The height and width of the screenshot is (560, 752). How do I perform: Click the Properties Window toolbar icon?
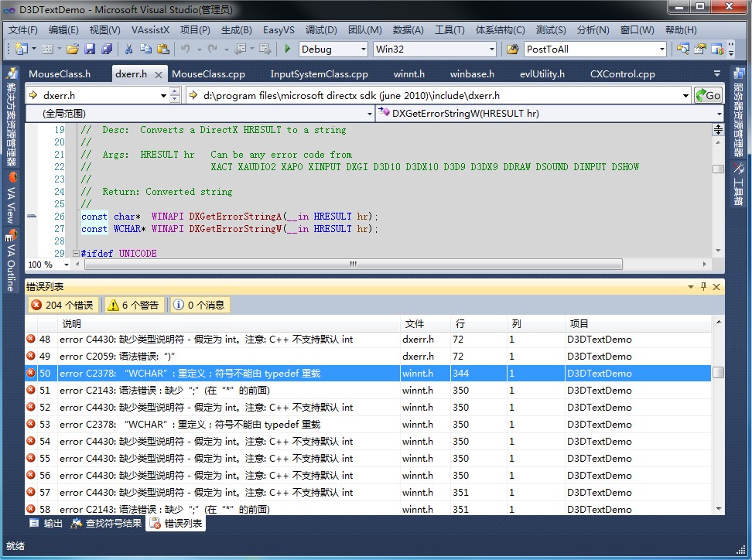(x=700, y=49)
